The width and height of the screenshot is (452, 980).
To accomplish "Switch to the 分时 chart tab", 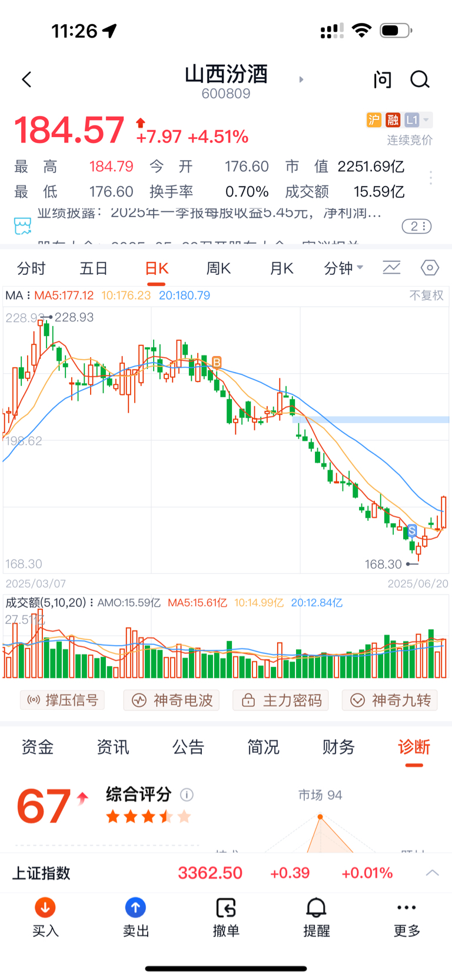I will pyautogui.click(x=31, y=268).
